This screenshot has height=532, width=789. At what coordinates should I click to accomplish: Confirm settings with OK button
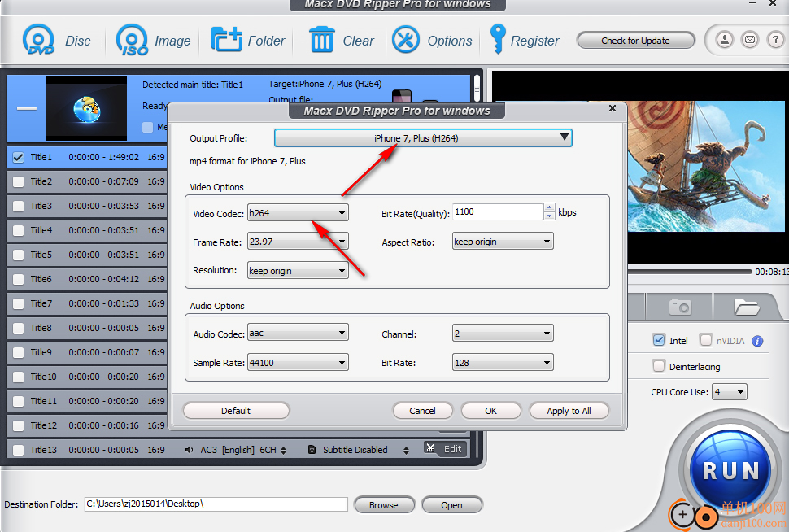click(x=490, y=411)
